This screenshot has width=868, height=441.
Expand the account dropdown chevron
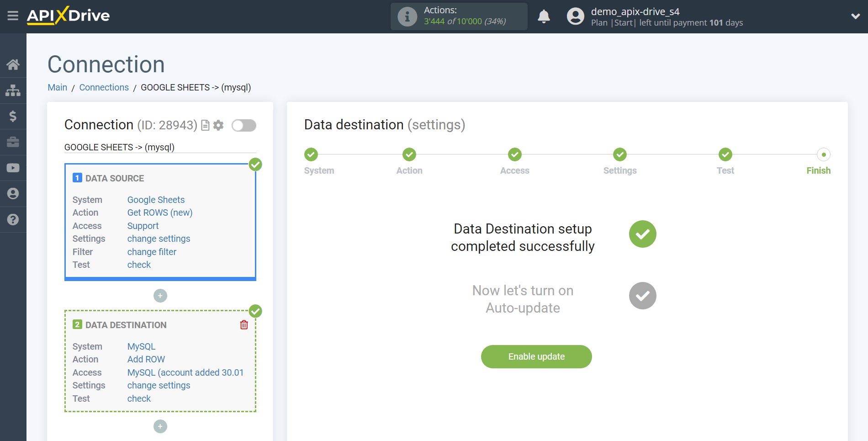click(855, 16)
